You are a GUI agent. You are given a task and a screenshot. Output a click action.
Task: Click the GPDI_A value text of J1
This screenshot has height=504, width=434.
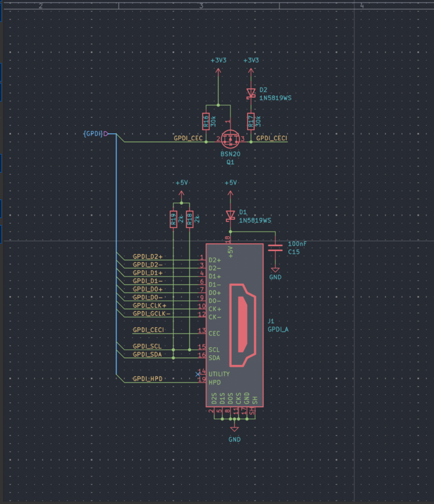(278, 329)
